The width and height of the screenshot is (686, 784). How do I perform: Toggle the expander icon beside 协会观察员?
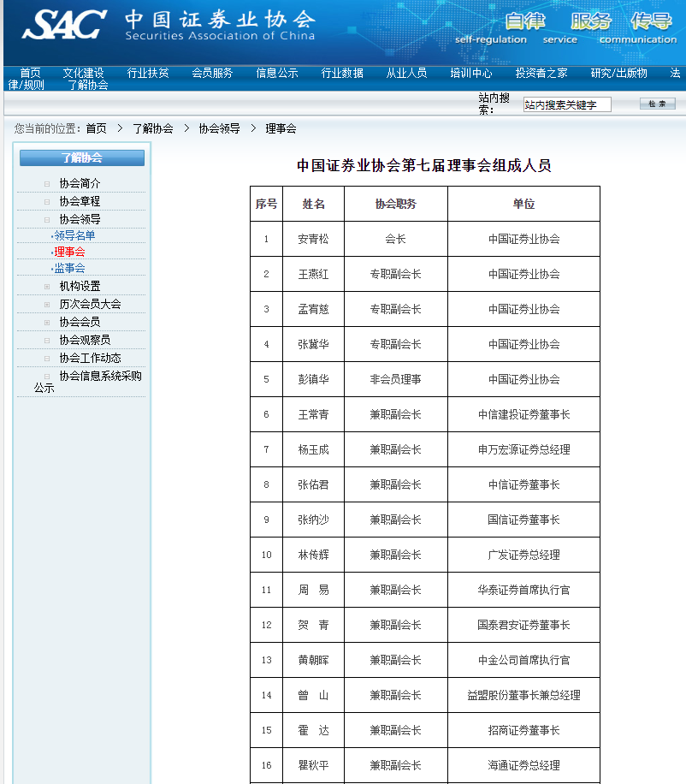tap(47, 341)
